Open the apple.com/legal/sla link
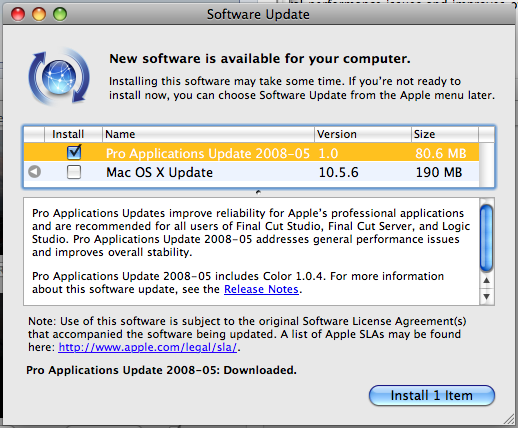Viewport: 518px width, 428px height. [148, 347]
